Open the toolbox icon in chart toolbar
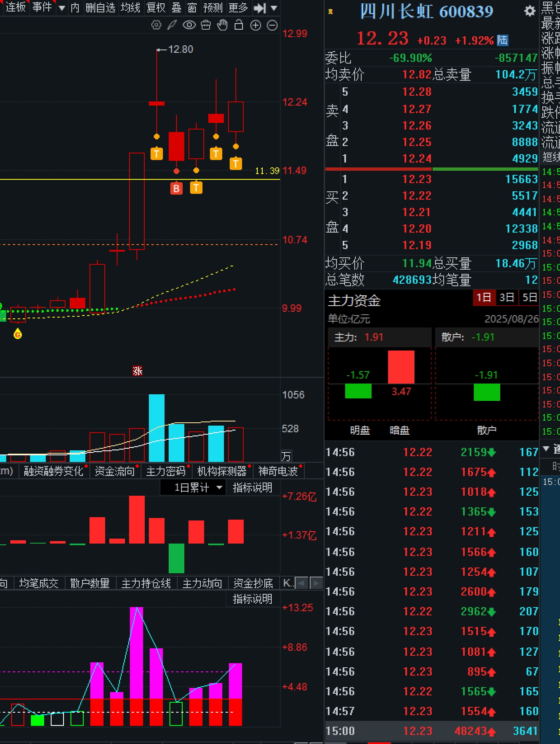Screen dimensions: 560x744 tap(206, 25)
